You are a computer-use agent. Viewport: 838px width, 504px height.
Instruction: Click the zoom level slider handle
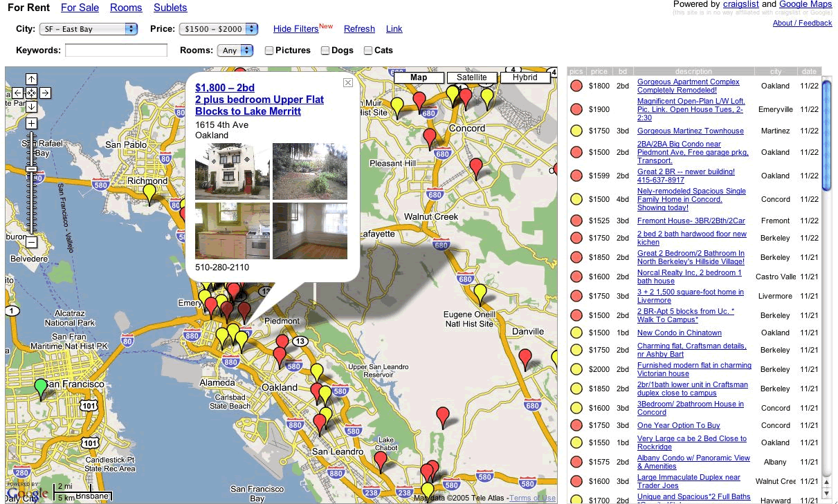31,169
